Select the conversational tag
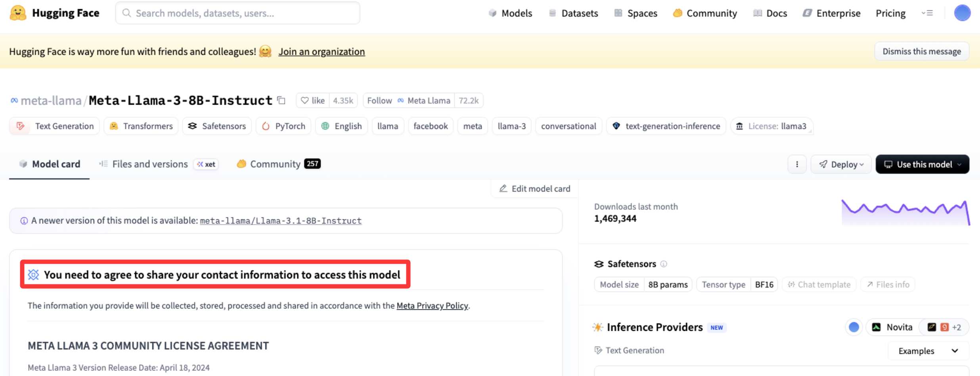This screenshot has height=376, width=980. [x=568, y=126]
